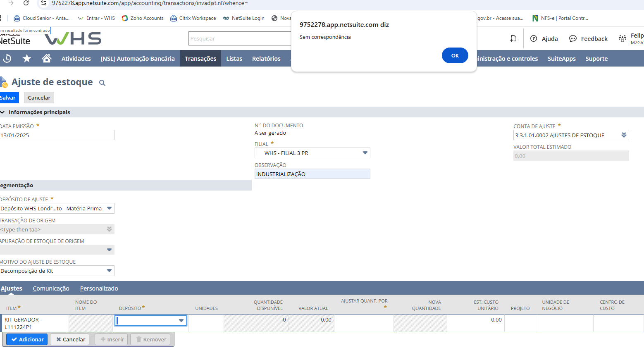Open Motivo do Ajuste de Estoque dropdown
644x348 pixels.
(109, 271)
